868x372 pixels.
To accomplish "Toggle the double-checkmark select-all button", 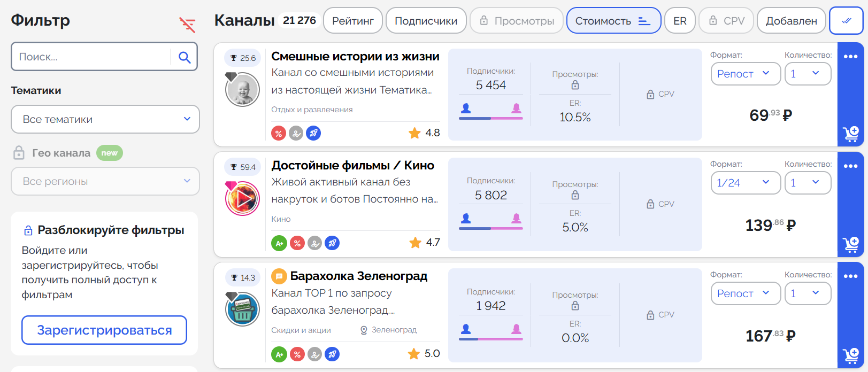I will point(846,21).
